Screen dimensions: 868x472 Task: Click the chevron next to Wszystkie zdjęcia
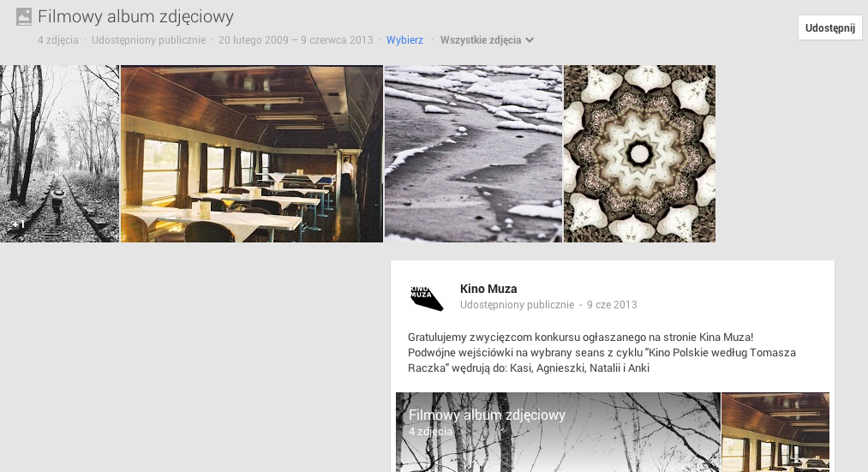pos(530,40)
